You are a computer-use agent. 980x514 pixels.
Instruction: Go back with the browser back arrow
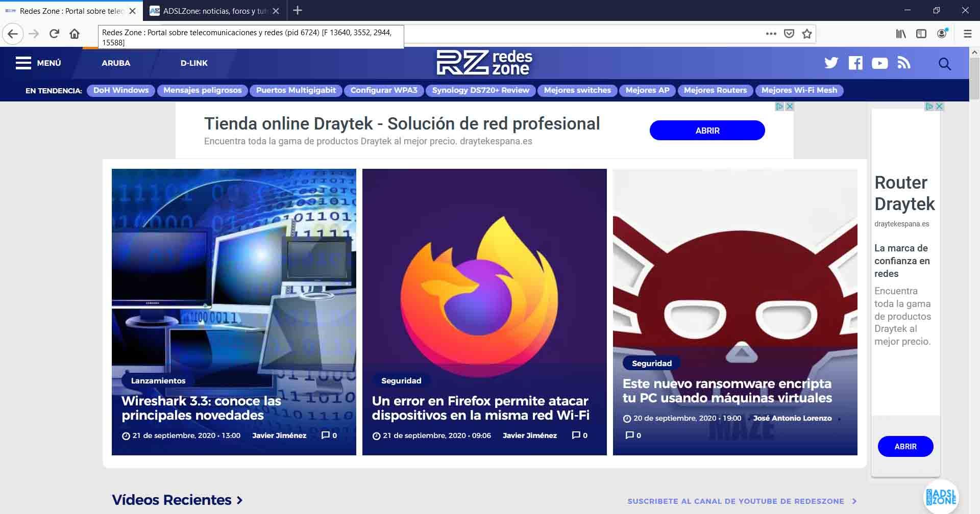[x=13, y=34]
